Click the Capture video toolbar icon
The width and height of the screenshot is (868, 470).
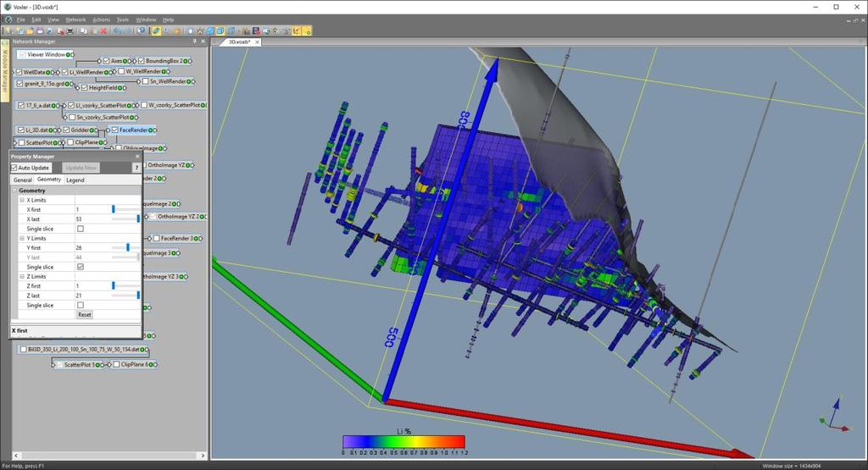(x=256, y=31)
